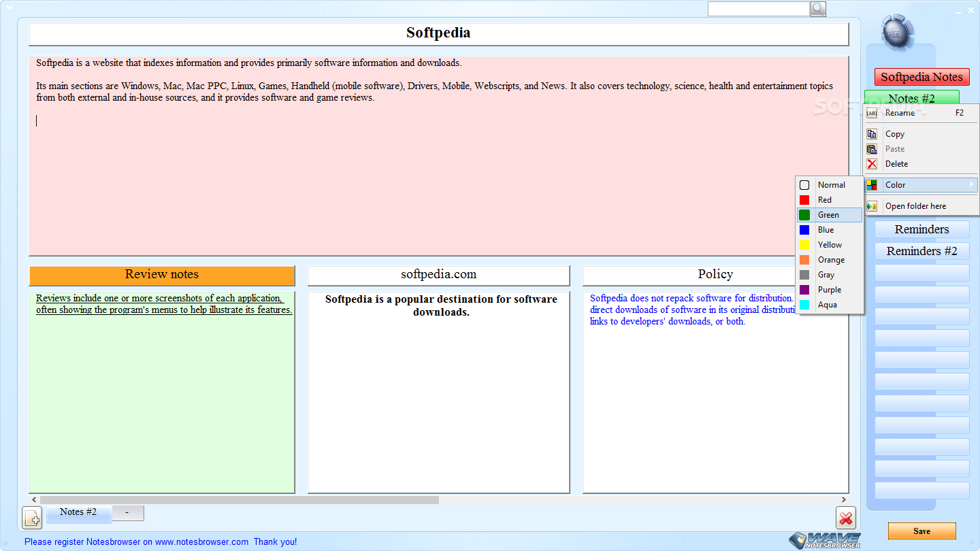This screenshot has width=980, height=551.
Task: Click the Notesbrowser round logo icon
Action: [x=898, y=32]
